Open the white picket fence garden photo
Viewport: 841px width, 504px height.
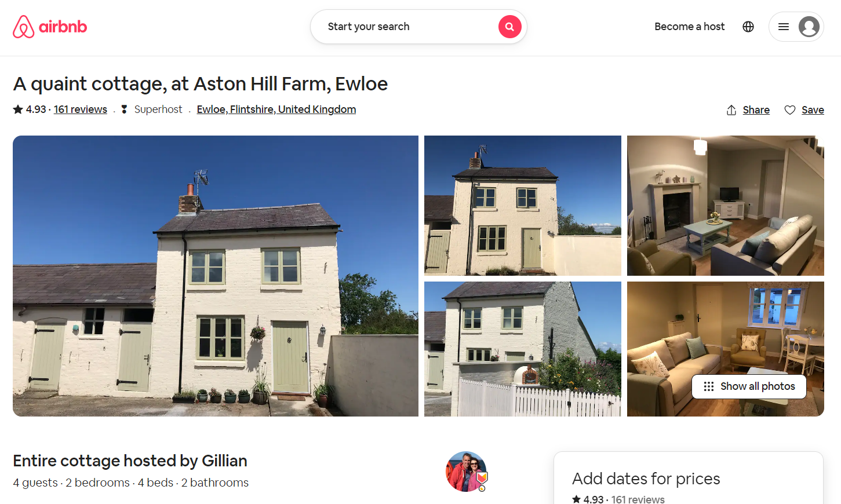click(523, 349)
